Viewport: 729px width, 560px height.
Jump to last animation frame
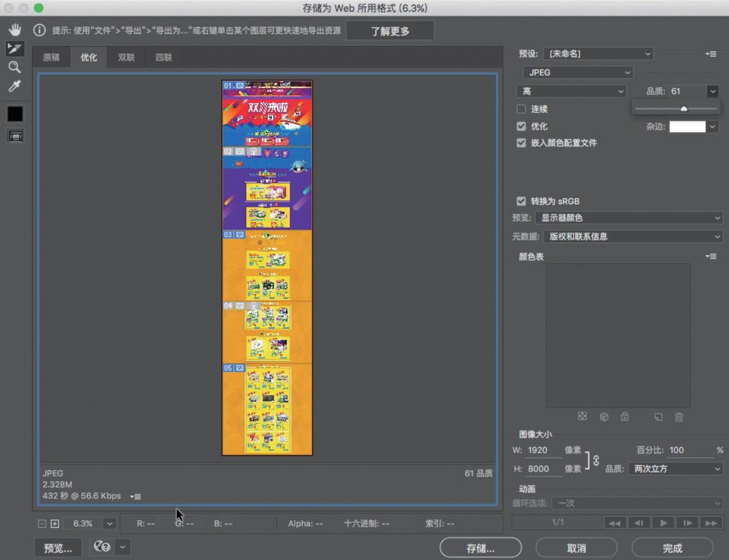click(711, 523)
